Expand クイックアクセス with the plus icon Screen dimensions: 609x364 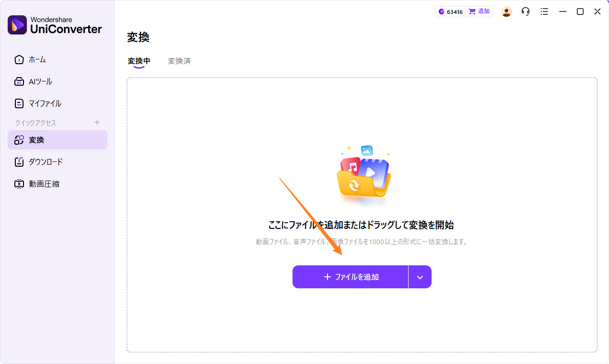[x=97, y=123]
